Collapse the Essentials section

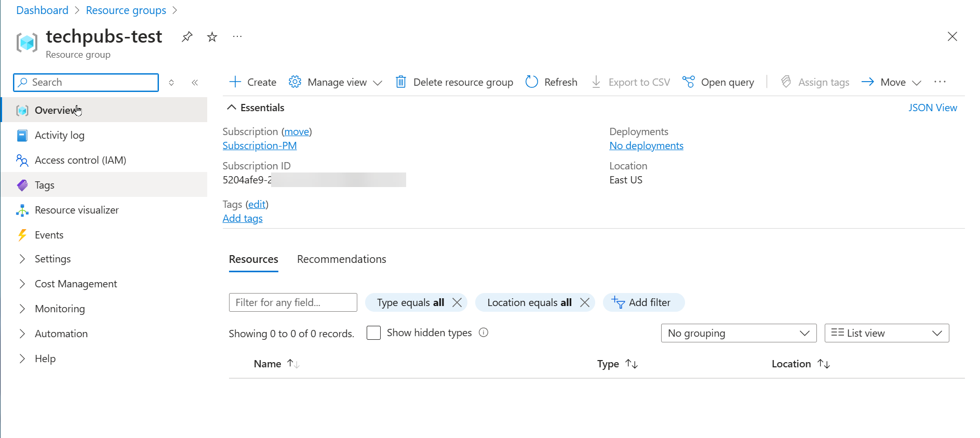pos(232,108)
